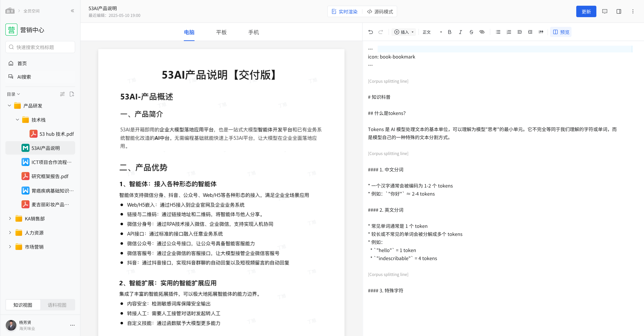Switch to 源码模式 source mode

[380, 12]
